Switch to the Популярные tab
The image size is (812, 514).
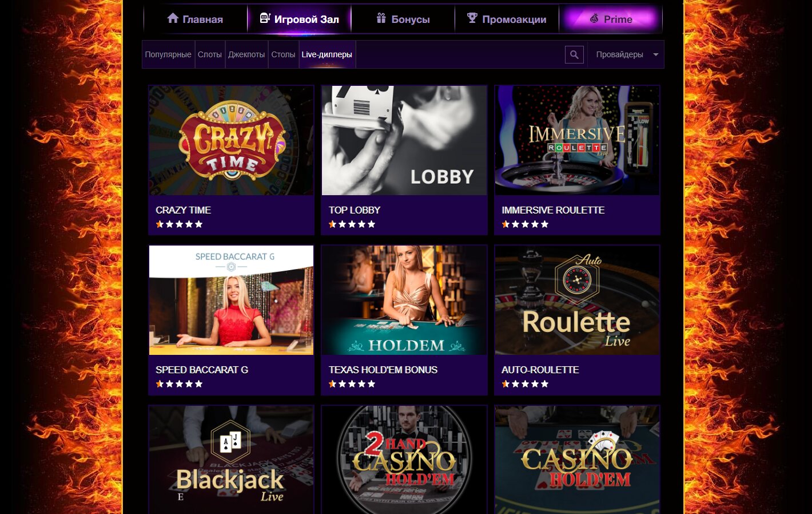tap(168, 54)
